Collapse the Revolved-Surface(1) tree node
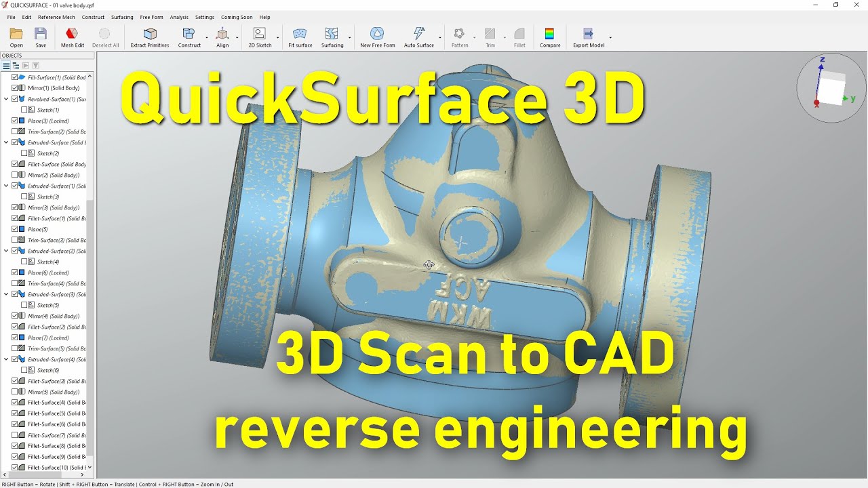This screenshot has width=868, height=488. coord(6,99)
